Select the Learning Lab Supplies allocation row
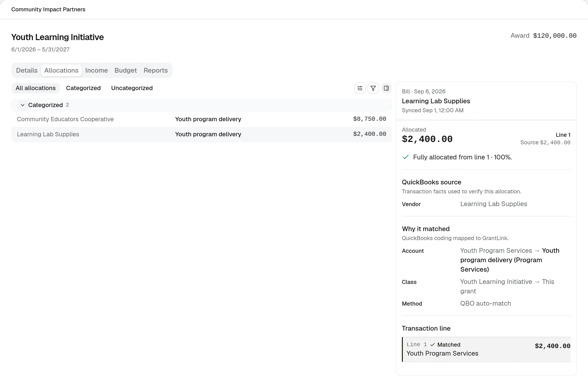Screen dimensions: 588x382 pos(202,134)
